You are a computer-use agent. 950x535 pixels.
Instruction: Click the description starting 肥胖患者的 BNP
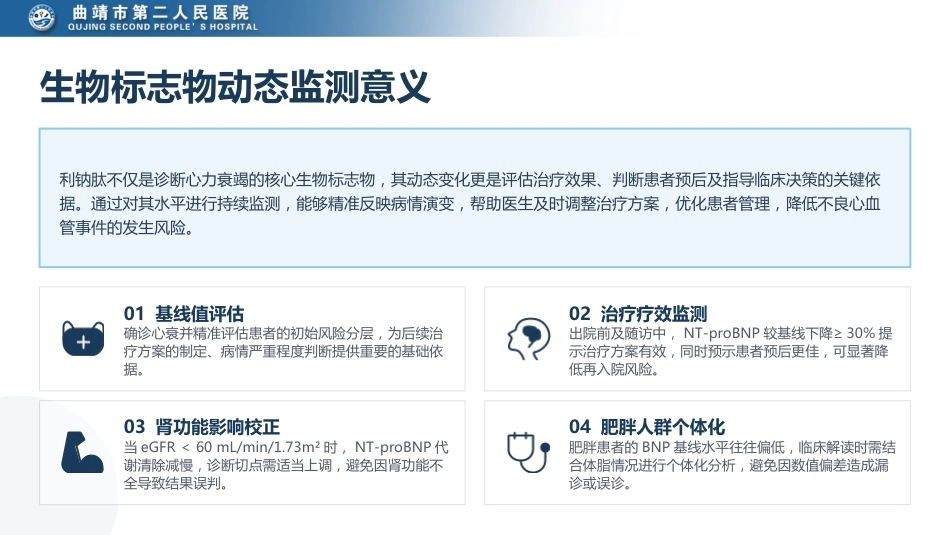[x=732, y=465]
